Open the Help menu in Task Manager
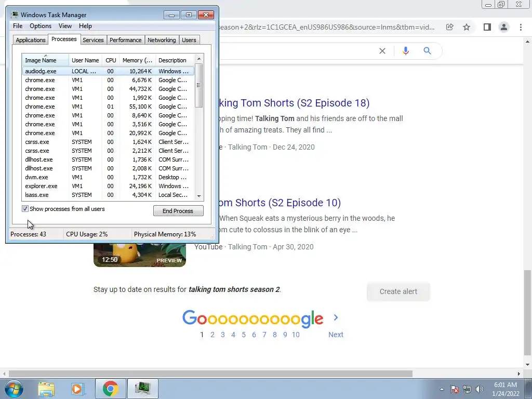This screenshot has height=399, width=532. point(85,26)
